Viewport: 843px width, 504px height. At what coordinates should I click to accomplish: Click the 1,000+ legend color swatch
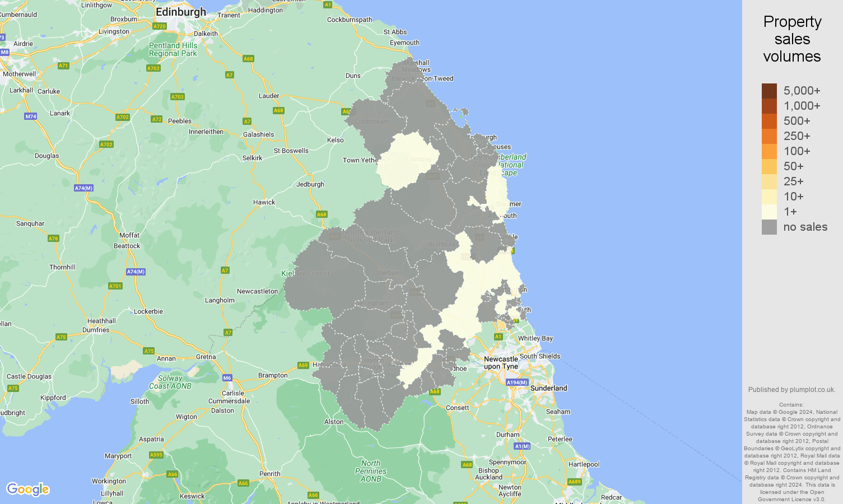tap(769, 106)
